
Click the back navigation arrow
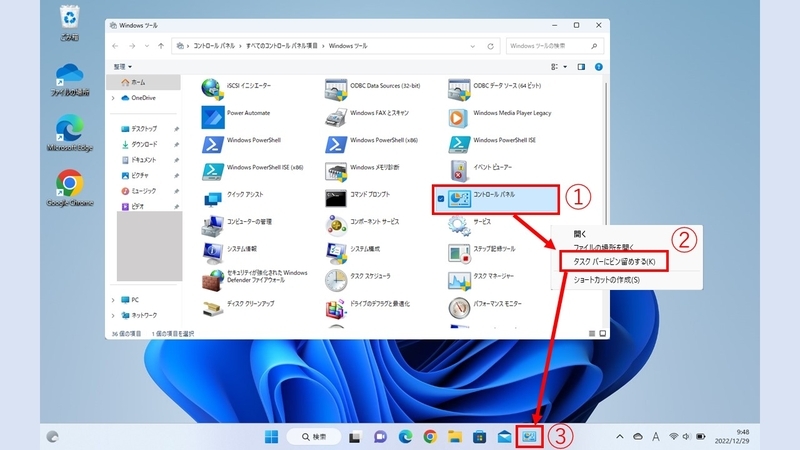tap(115, 46)
